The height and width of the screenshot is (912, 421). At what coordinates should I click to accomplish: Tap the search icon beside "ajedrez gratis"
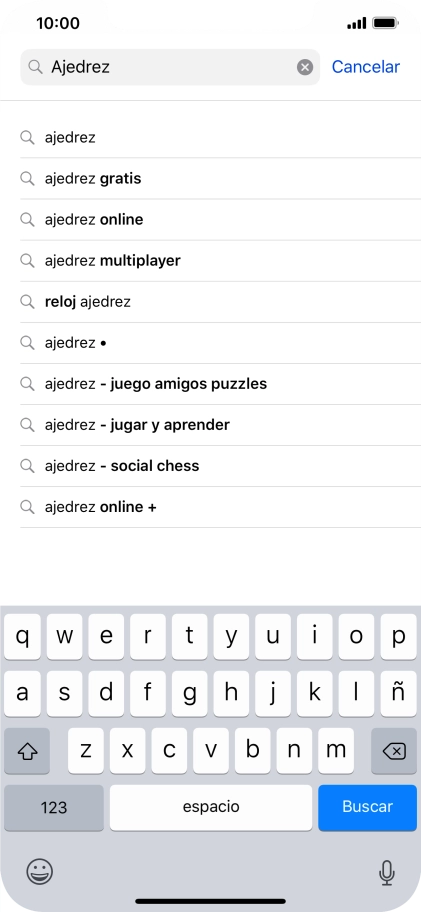[x=27, y=178]
